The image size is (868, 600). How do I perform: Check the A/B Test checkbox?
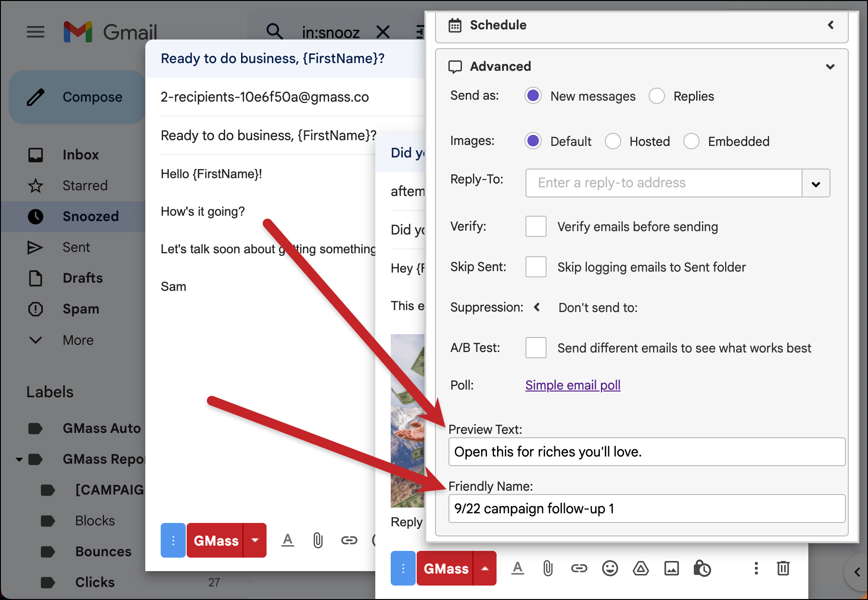coord(536,348)
